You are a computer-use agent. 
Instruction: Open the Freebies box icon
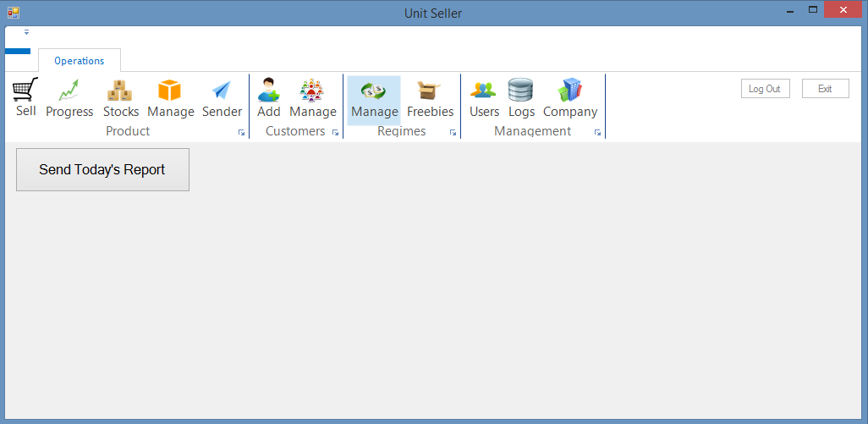(x=430, y=98)
